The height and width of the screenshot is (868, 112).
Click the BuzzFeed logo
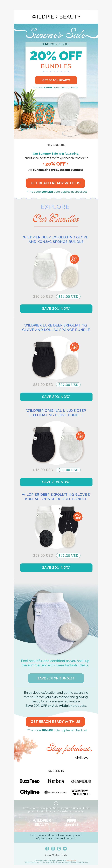coord(30,781)
